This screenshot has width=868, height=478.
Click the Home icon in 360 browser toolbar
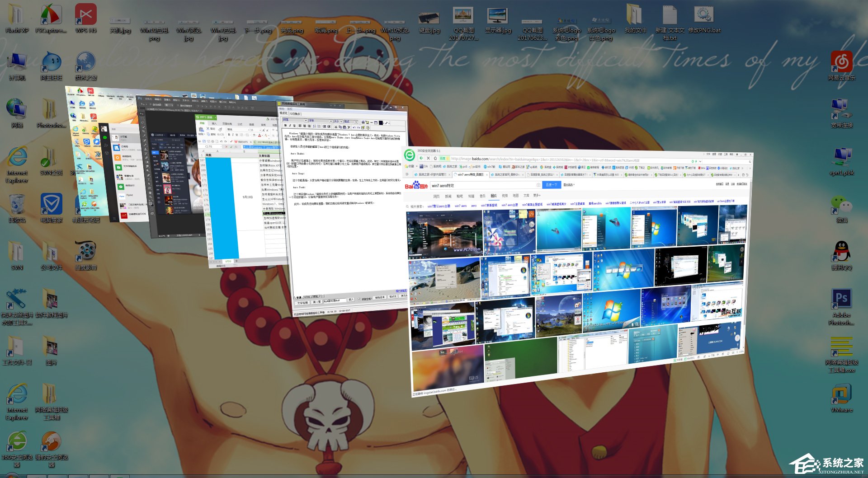435,158
